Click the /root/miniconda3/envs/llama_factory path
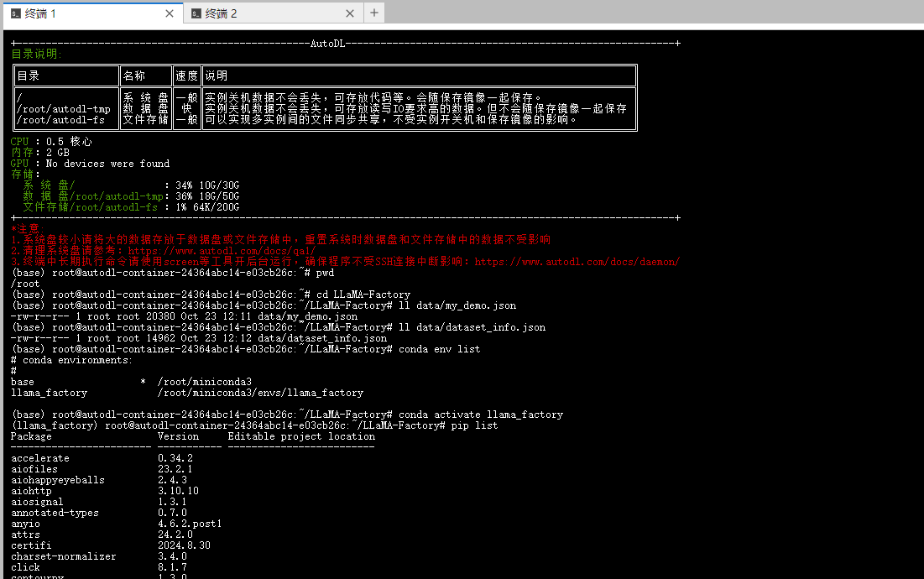The width and height of the screenshot is (924, 579). (260, 393)
